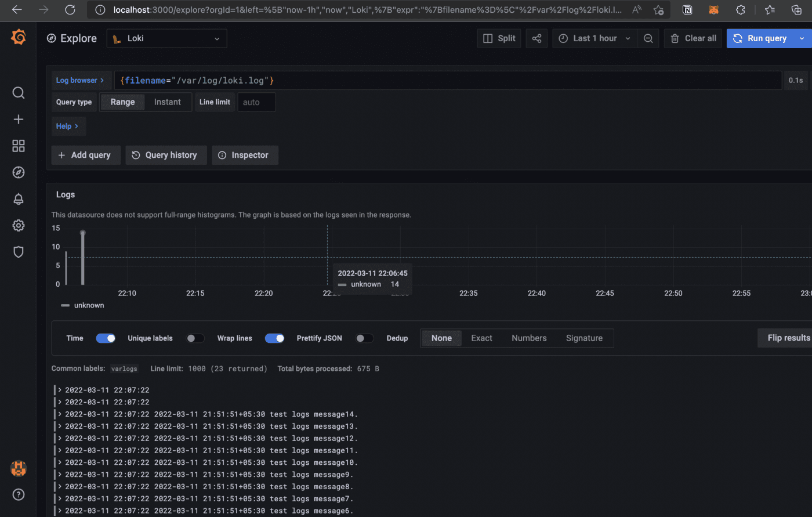
Task: Open the Loki datasource dropdown
Action: tap(166, 38)
